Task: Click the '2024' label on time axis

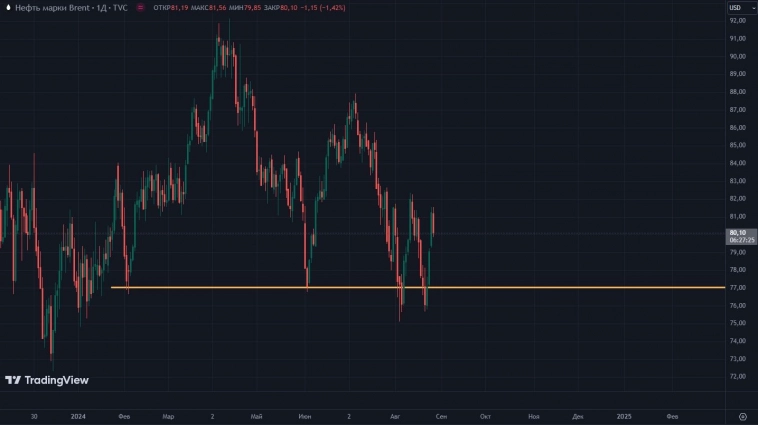Action: 78,416
